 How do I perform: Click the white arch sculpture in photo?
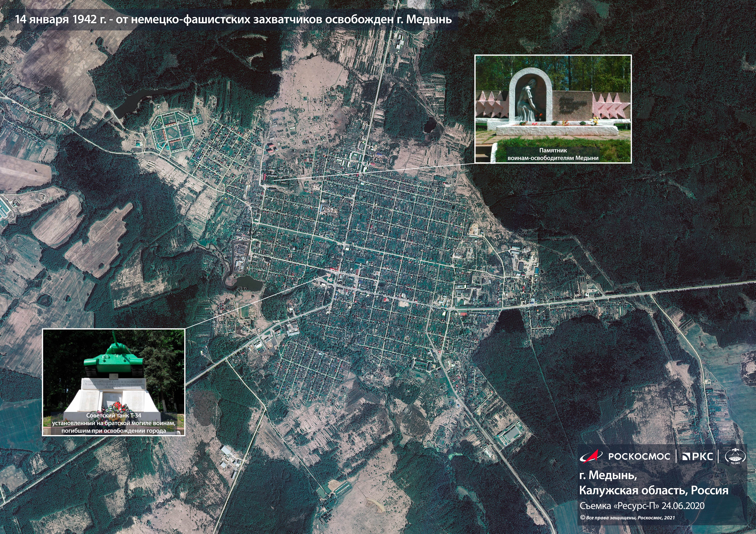point(530,95)
